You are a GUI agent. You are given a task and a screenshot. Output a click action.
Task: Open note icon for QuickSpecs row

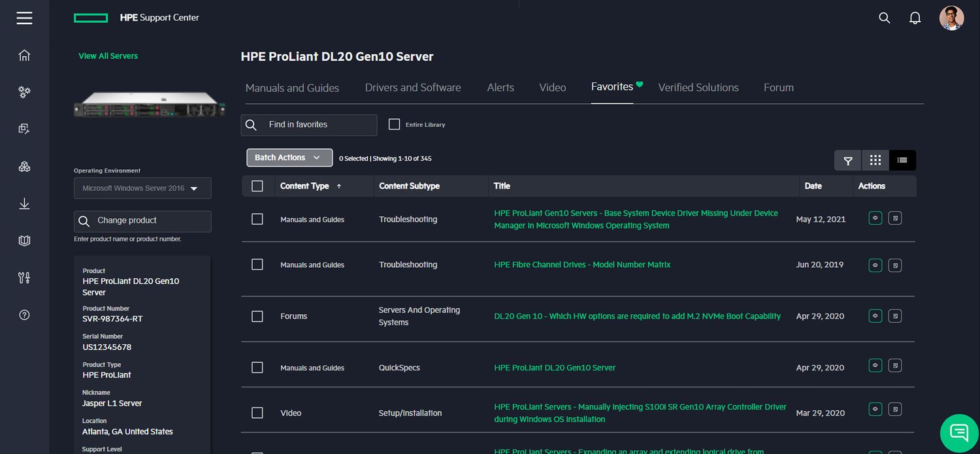(x=895, y=365)
